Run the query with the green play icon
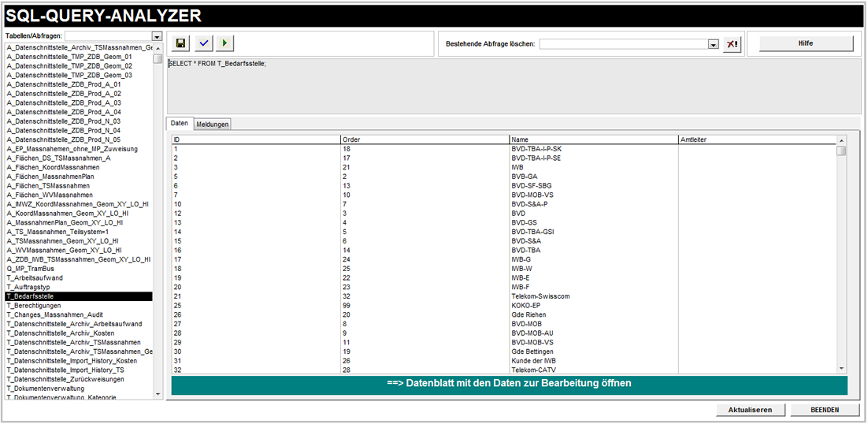The image size is (868, 424). pos(226,43)
